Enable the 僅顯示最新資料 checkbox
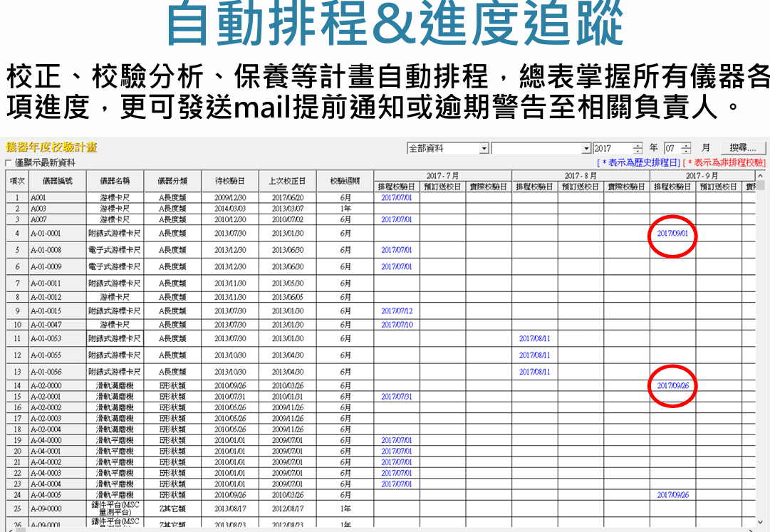This screenshot has height=532, width=770. pos(9,163)
